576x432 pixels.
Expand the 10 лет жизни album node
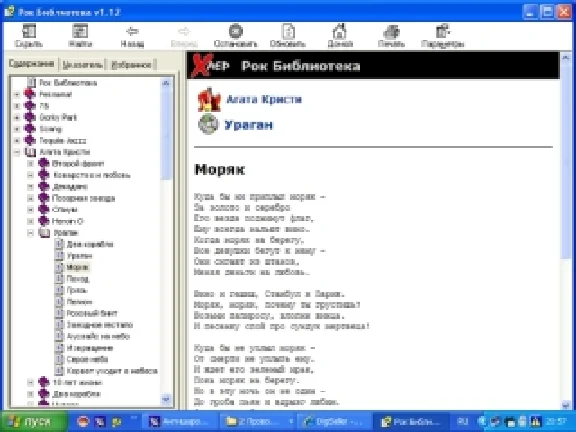pyautogui.click(x=31, y=382)
